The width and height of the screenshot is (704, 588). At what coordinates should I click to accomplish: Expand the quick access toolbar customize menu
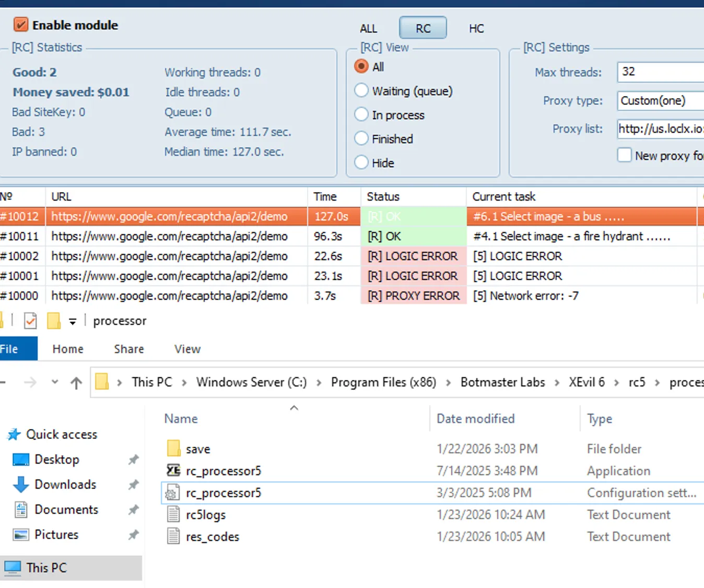(73, 321)
